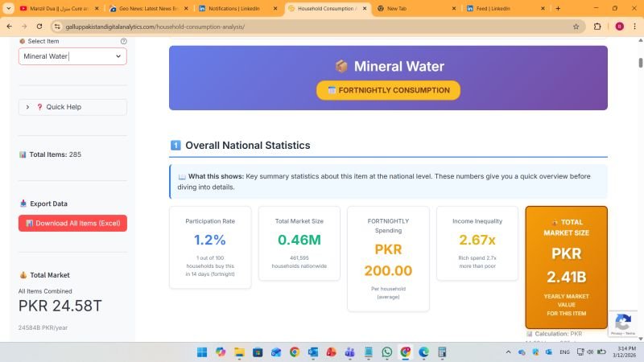Screen dimensions: 644x362
Task: Bookmark this page with the star icon
Action: click(576, 26)
